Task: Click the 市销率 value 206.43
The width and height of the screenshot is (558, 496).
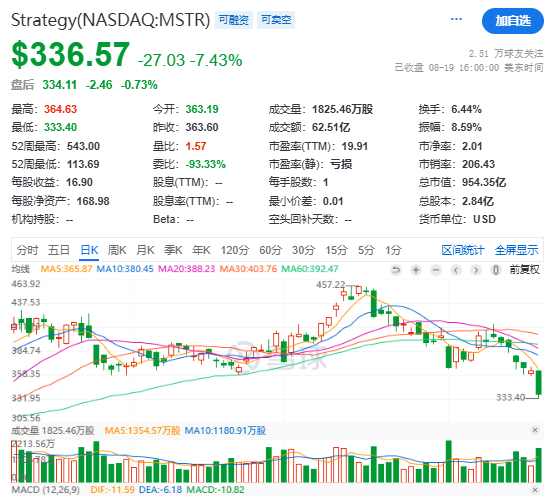Action: (x=478, y=164)
